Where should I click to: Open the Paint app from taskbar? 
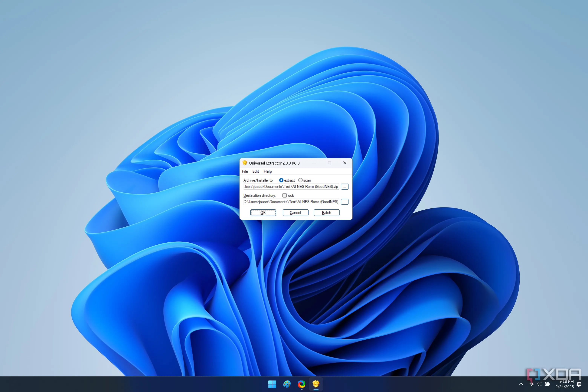click(287, 384)
